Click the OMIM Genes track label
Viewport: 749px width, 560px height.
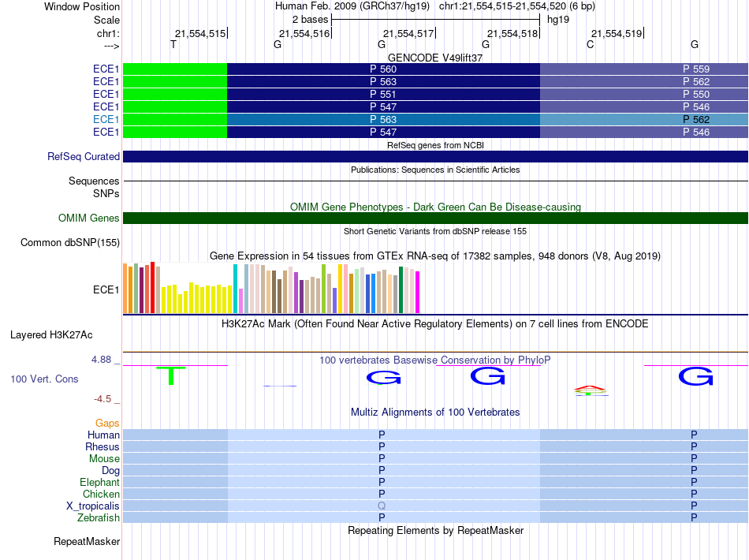click(x=89, y=218)
